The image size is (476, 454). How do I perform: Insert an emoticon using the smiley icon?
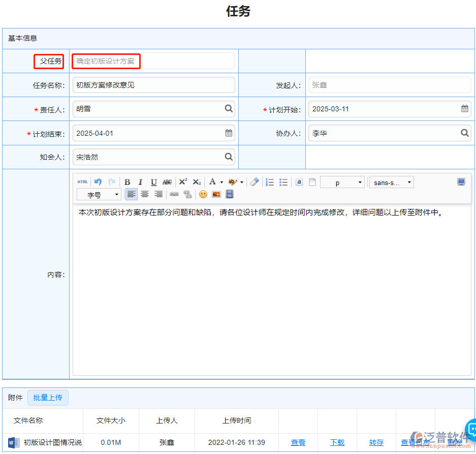pos(202,194)
